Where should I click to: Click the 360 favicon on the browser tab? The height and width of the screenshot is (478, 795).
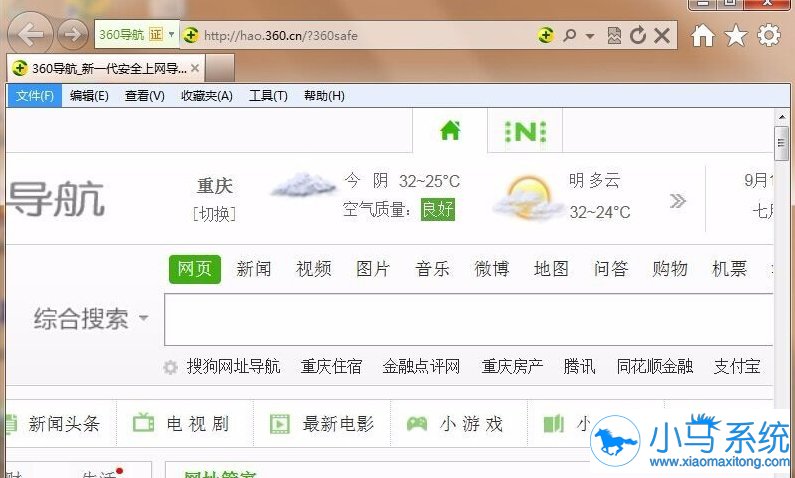pos(19,68)
